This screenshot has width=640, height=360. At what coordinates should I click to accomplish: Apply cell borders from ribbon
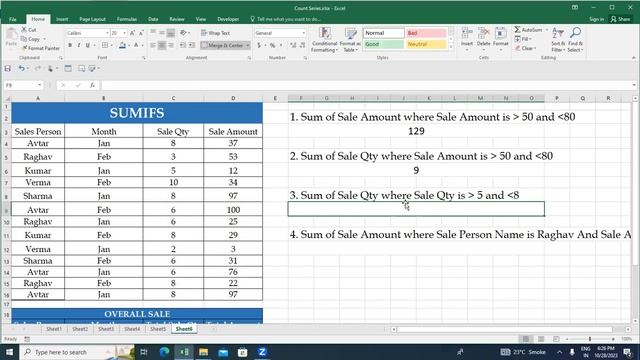(x=105, y=45)
